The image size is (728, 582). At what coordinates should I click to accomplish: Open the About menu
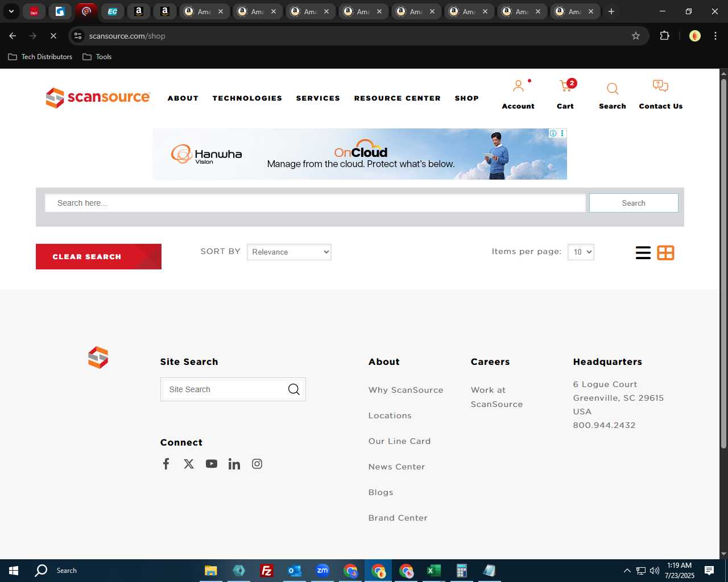pyautogui.click(x=183, y=98)
